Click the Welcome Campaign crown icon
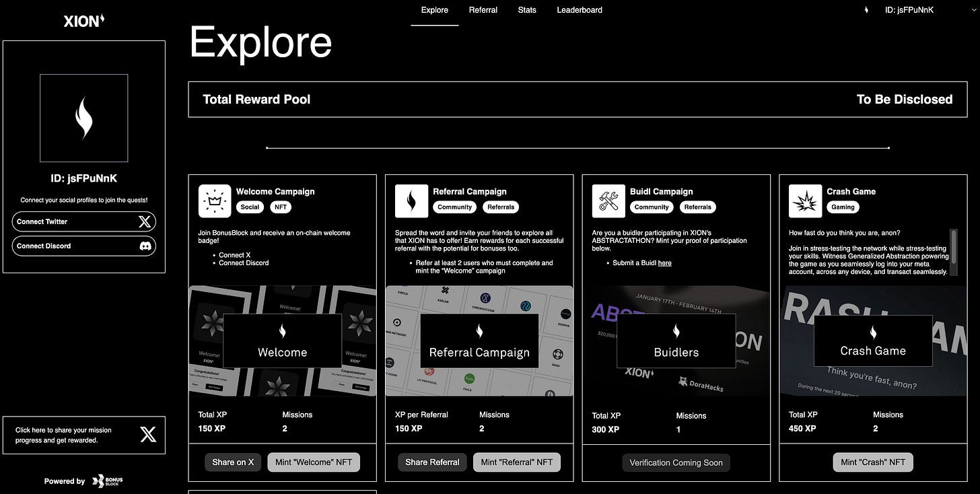The height and width of the screenshot is (494, 980). coord(215,201)
